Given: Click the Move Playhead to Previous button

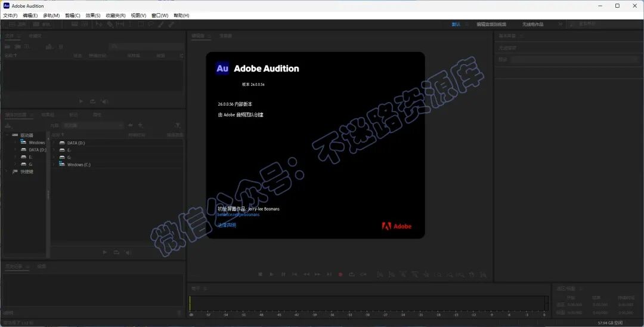Looking at the screenshot, I should pyautogui.click(x=295, y=274).
